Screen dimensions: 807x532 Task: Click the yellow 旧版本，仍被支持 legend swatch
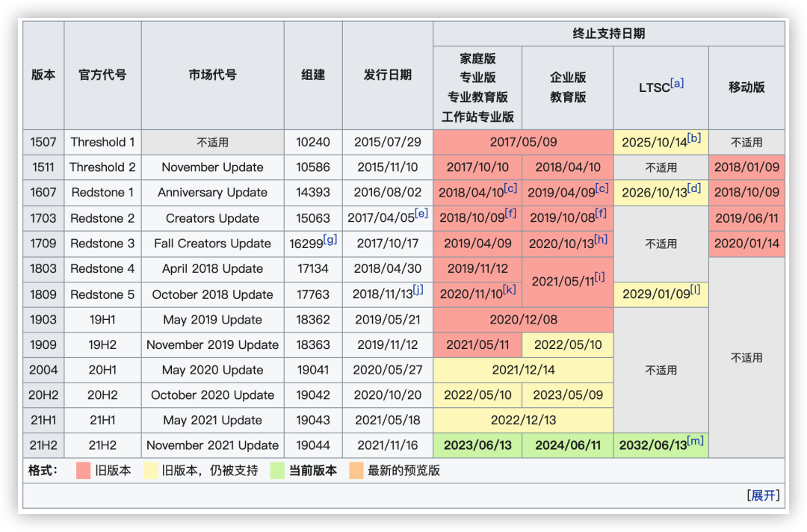(x=150, y=470)
